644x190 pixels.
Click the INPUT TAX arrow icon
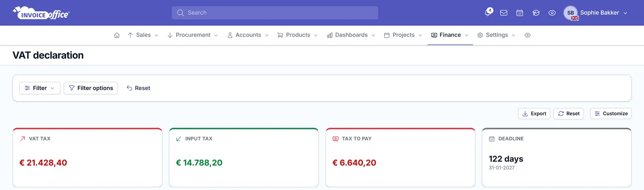179,138
